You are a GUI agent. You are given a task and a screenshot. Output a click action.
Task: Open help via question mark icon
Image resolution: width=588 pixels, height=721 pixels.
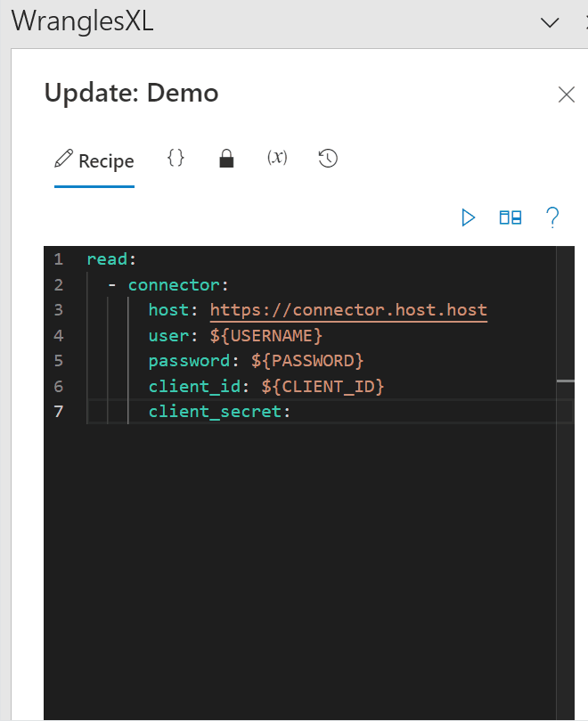[x=552, y=217]
